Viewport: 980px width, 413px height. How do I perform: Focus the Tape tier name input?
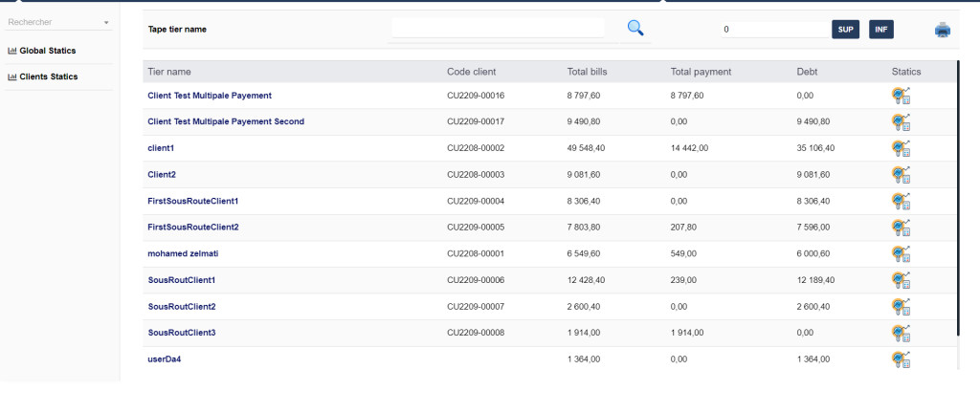coord(498,29)
